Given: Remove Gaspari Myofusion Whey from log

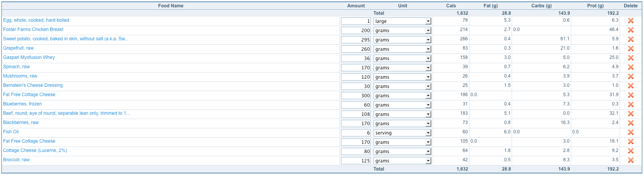Looking at the screenshot, I should pos(630,58).
